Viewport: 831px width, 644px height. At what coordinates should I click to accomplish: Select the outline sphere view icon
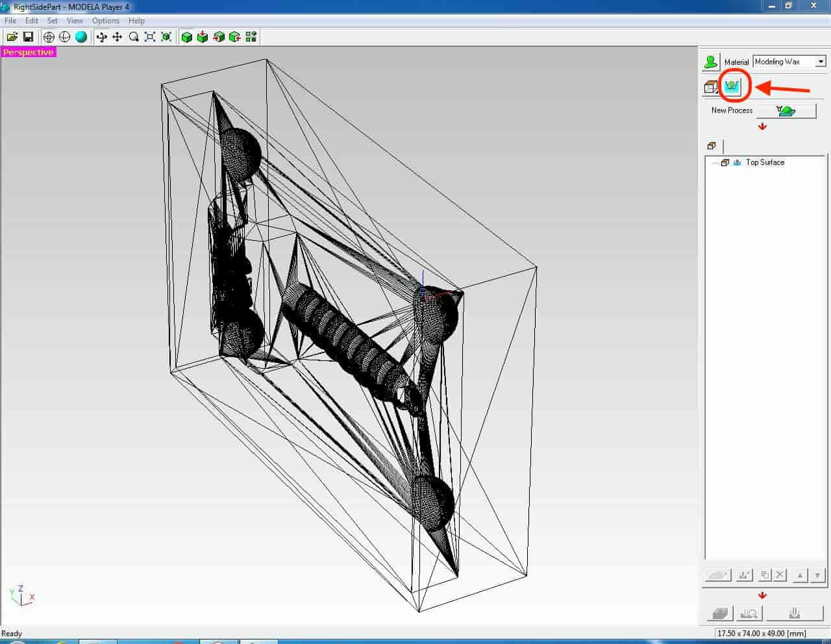[x=65, y=37]
